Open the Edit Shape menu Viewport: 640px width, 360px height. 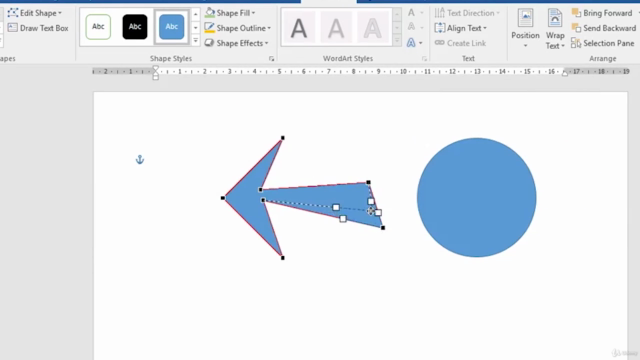coord(35,13)
